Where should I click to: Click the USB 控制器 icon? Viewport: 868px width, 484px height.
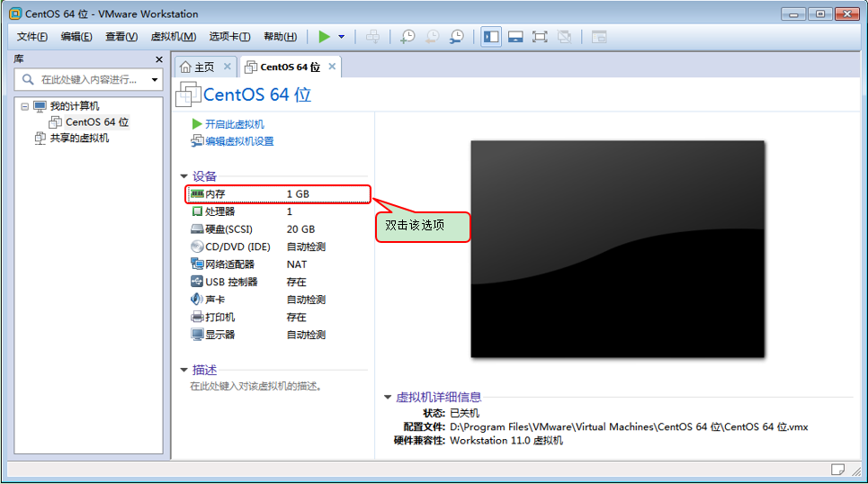click(197, 282)
